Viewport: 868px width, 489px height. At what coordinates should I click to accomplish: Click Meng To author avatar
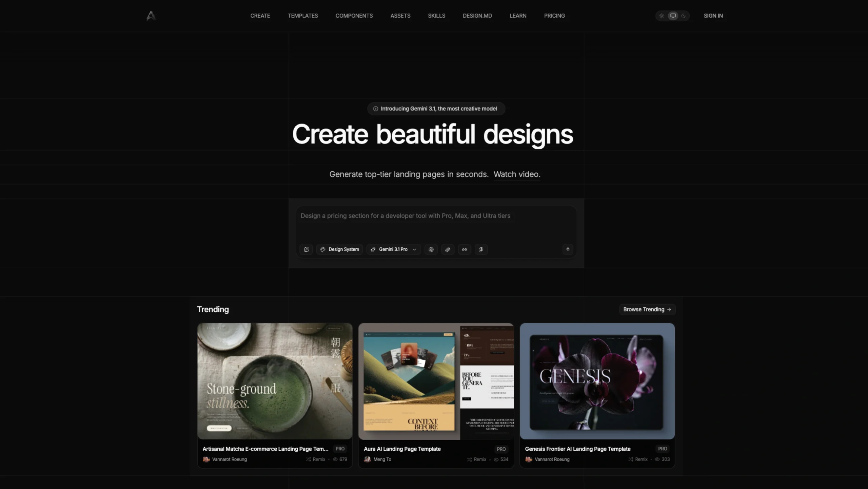point(367,459)
